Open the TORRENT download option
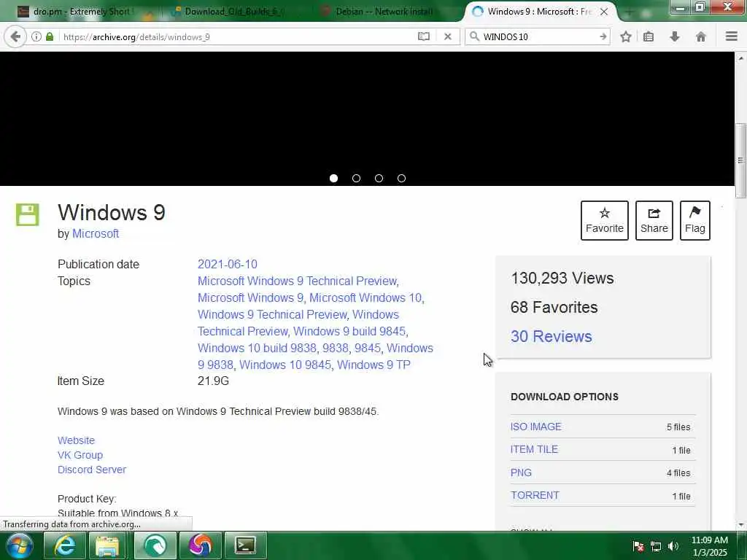 pos(535,495)
